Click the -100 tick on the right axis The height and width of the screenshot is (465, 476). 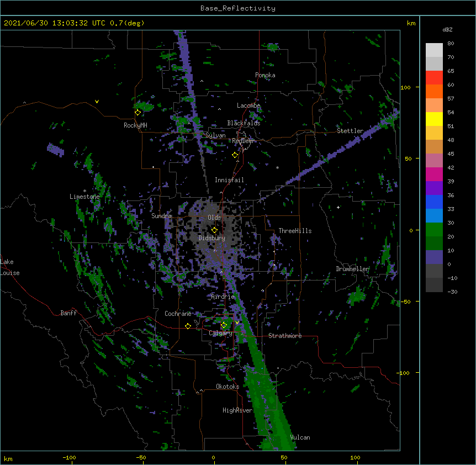pyautogui.click(x=404, y=373)
